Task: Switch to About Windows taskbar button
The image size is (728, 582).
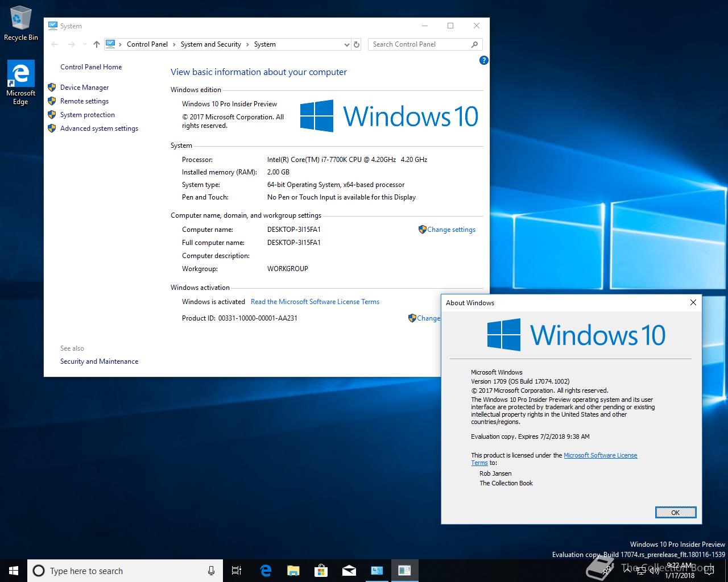Action: click(404, 571)
